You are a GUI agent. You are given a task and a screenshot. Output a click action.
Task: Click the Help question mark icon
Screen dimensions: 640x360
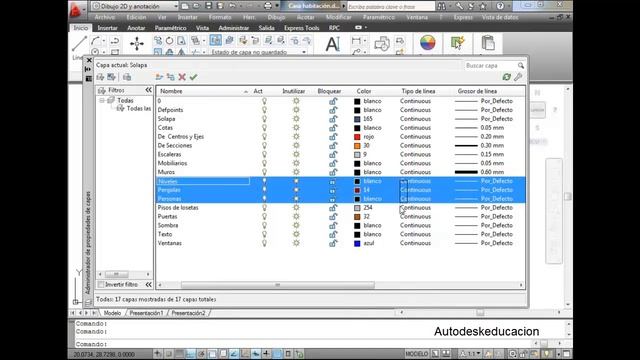coord(500,6)
